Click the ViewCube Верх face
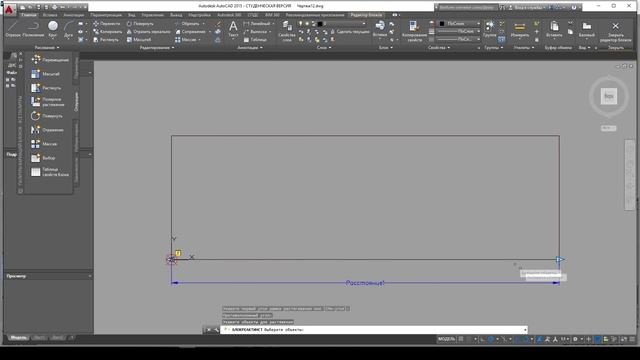Screen dimensions: 640x360 609,96
